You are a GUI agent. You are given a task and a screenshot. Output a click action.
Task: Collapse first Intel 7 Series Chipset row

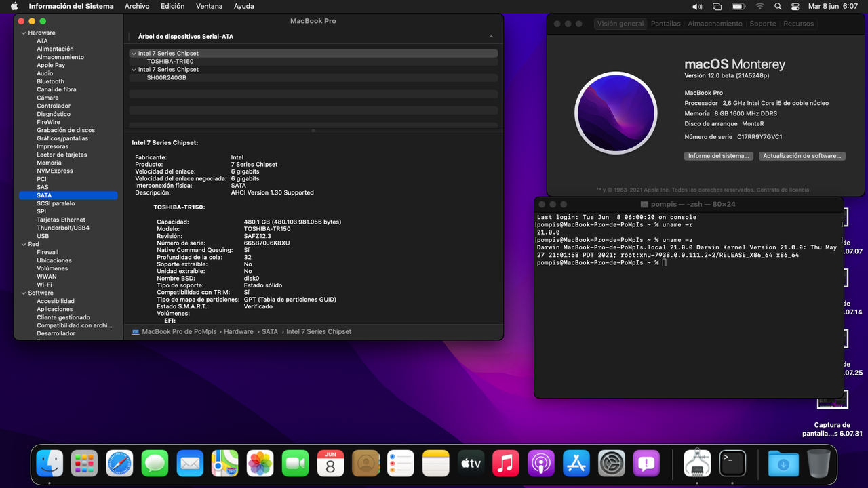pos(134,53)
